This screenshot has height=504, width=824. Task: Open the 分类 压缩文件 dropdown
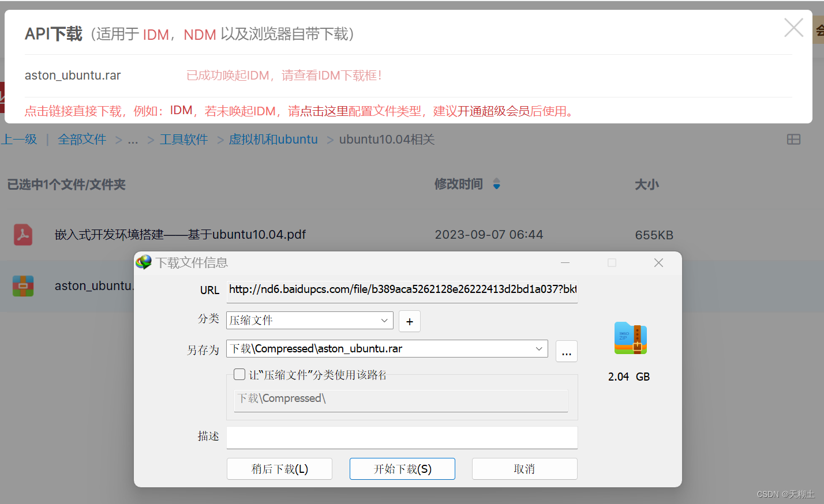310,320
